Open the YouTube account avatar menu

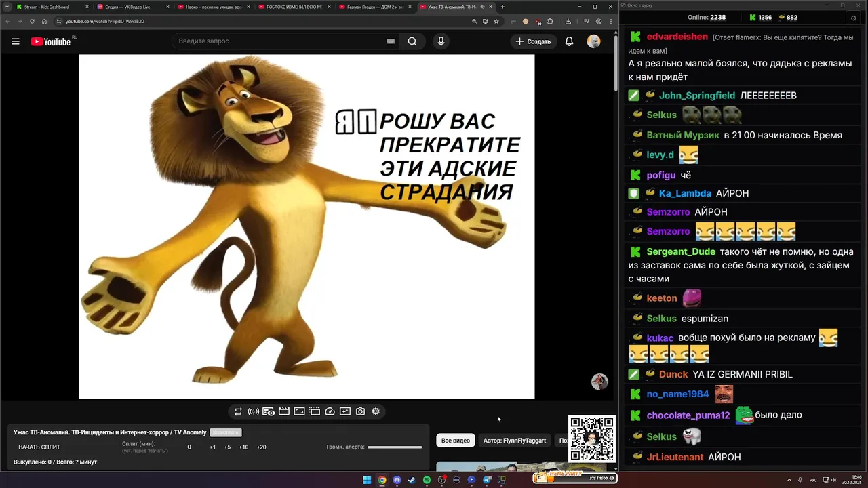tap(594, 41)
